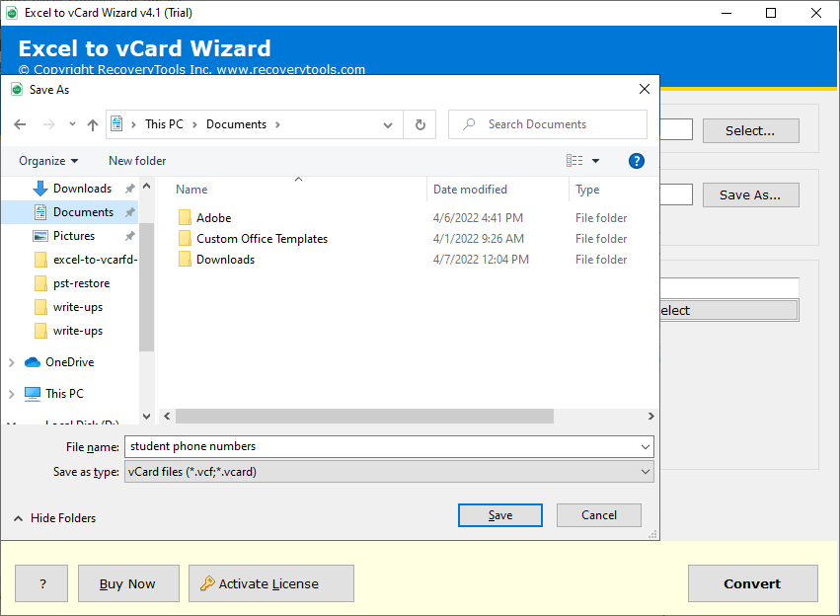Select Downloads in the navigation pane

coord(83,189)
